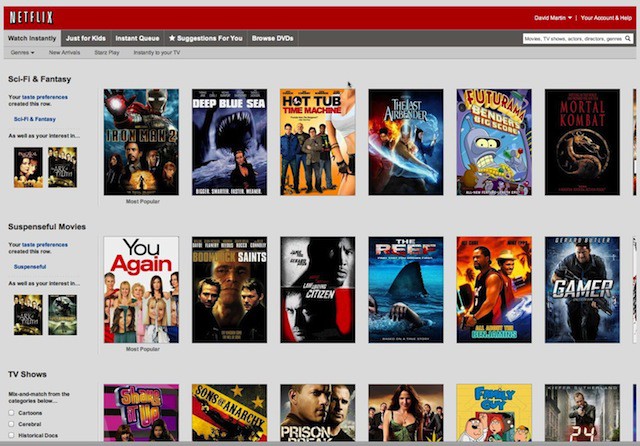640x446 pixels.
Task: Click the Netflix logo
Action: 31,18
